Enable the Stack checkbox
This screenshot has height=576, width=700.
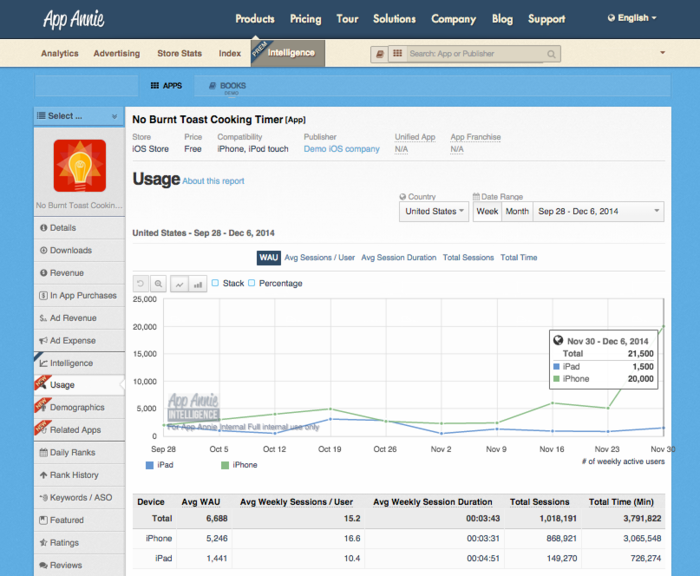tap(215, 283)
